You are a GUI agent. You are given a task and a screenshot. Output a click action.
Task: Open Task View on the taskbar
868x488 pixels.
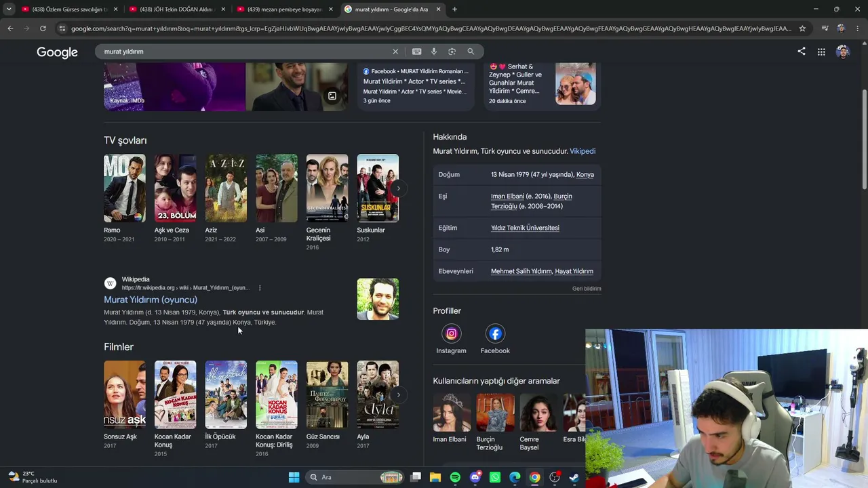(416, 477)
